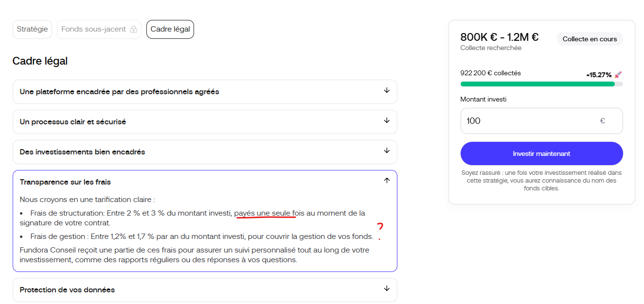Expand the 'Un processus clair et sécurisé' title
The width and height of the screenshot is (644, 304).
click(73, 122)
